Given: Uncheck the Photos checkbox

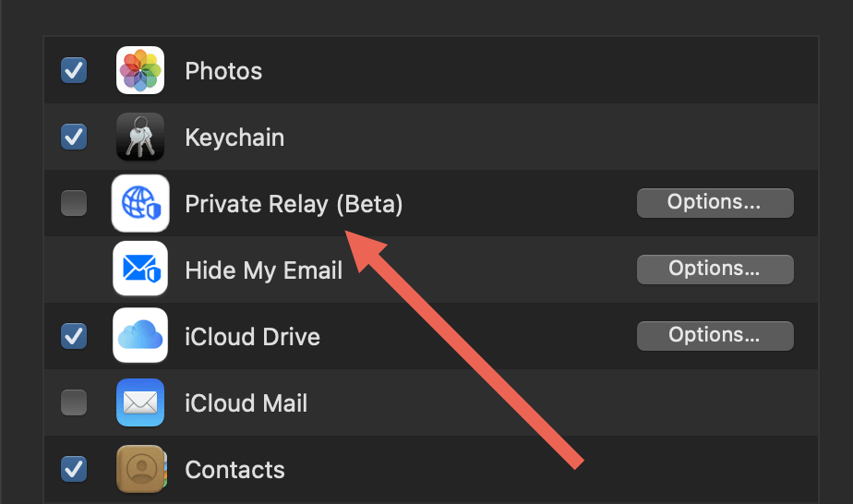Looking at the screenshot, I should [74, 70].
